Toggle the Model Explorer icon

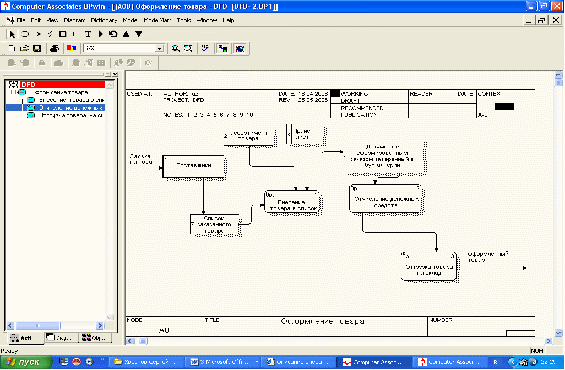click(223, 48)
